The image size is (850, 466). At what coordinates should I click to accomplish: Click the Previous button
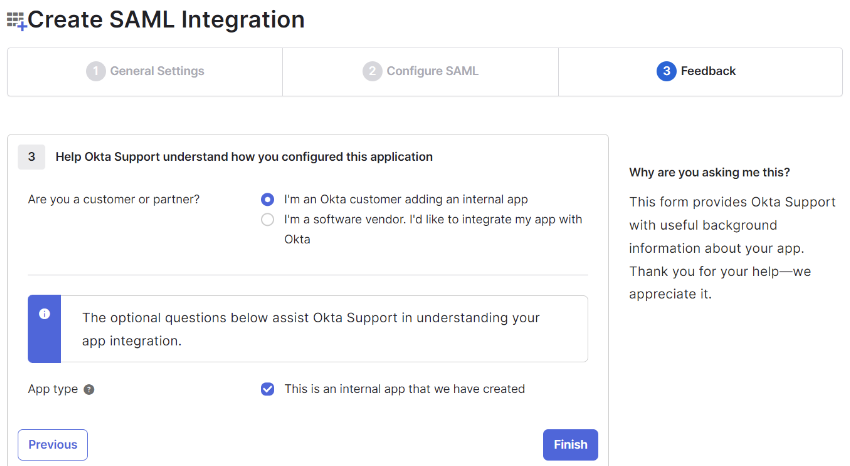pyautogui.click(x=53, y=445)
